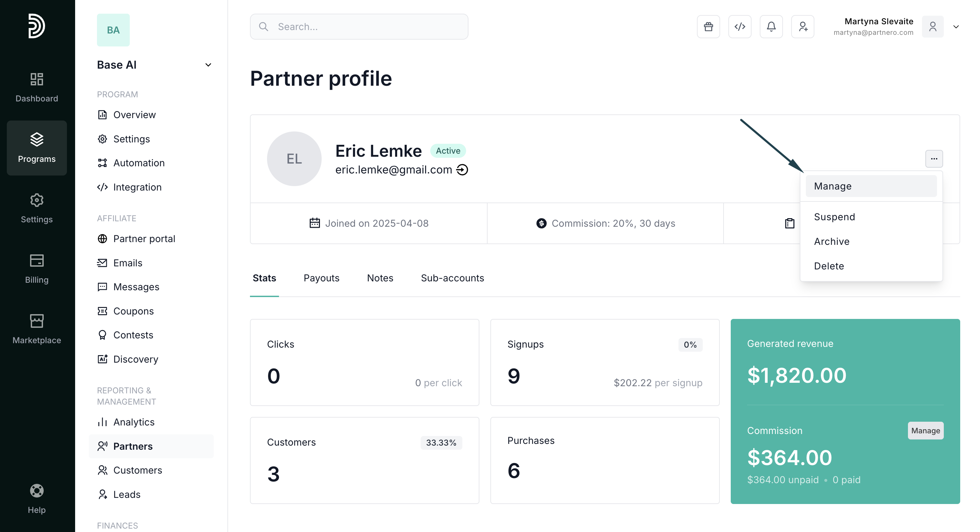Expand the Base AI program selector
This screenshot has height=532, width=980.
pos(208,65)
